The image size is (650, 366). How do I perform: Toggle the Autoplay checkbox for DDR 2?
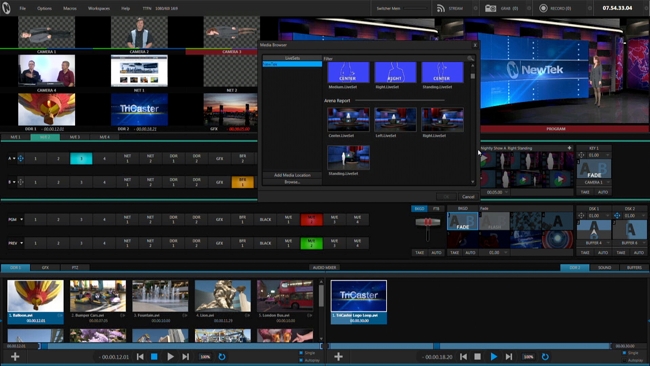(624, 360)
